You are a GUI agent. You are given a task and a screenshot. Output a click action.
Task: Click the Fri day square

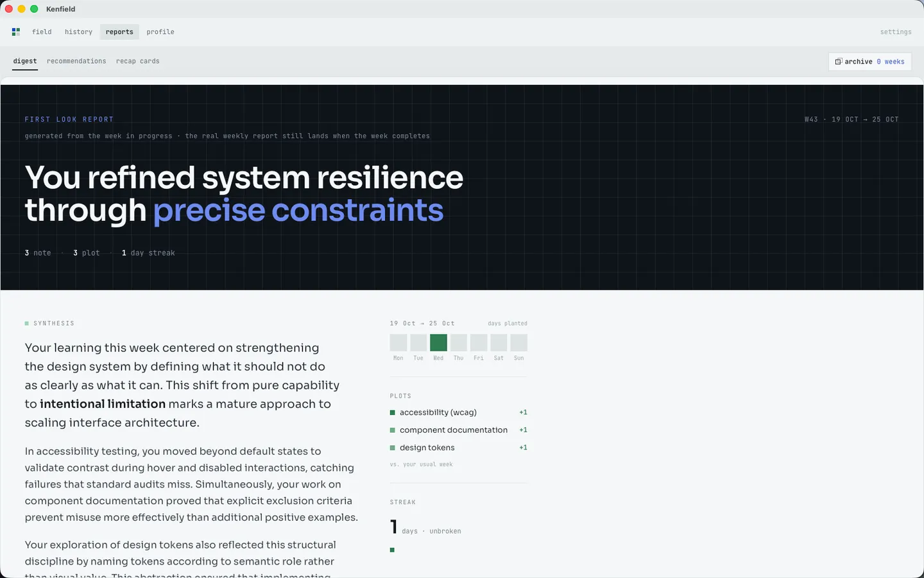[479, 342]
